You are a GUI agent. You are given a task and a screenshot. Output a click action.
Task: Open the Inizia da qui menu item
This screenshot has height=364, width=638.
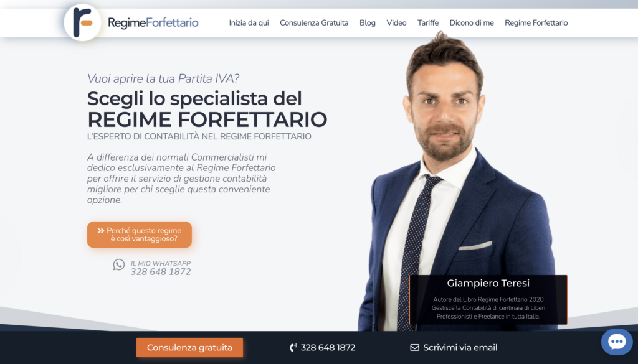pos(249,23)
